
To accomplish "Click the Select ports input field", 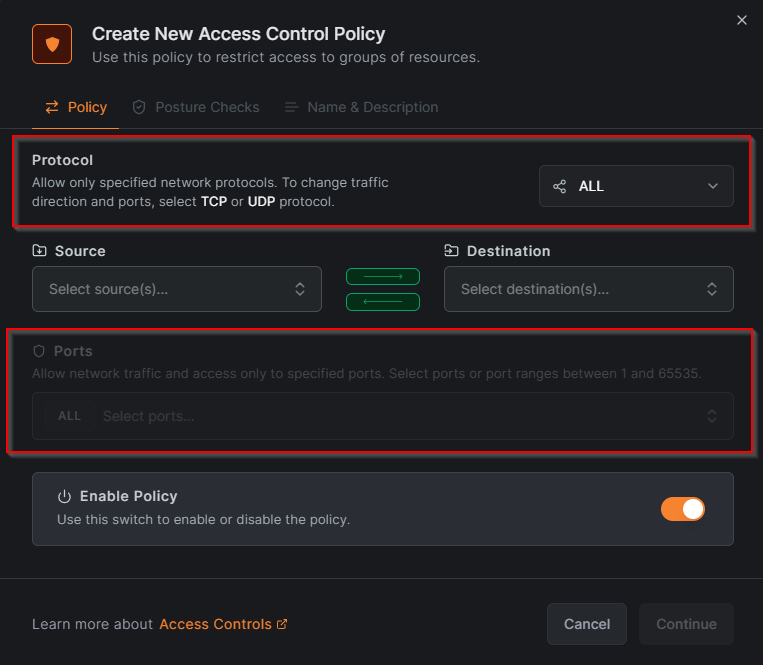I will (x=400, y=416).
